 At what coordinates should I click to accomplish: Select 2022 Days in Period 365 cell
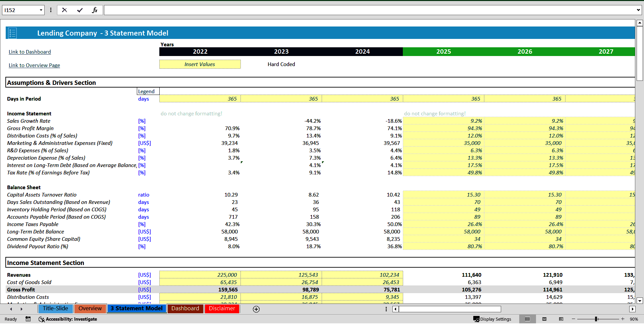pos(200,99)
